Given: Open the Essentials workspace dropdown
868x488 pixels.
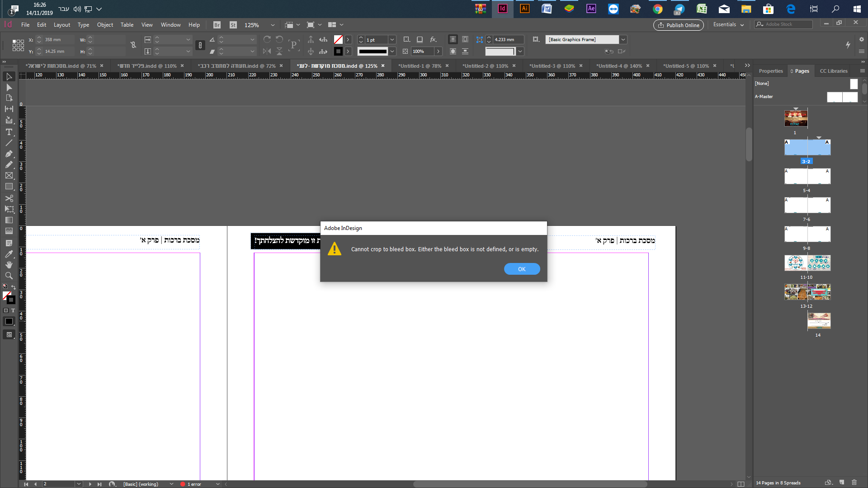Looking at the screenshot, I should tap(728, 25).
